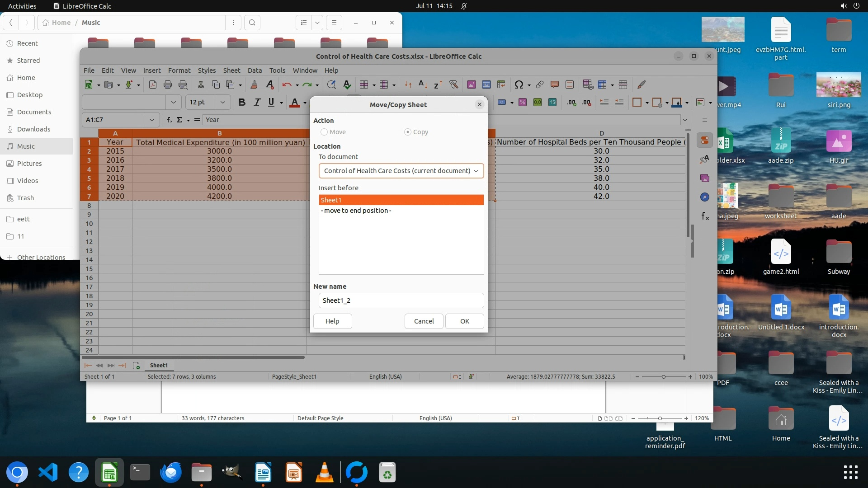
Task: Select the Copy radio button
Action: (408, 132)
